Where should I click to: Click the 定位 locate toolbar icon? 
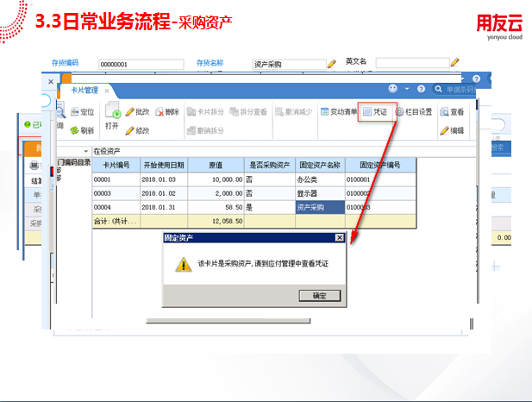coord(75,111)
